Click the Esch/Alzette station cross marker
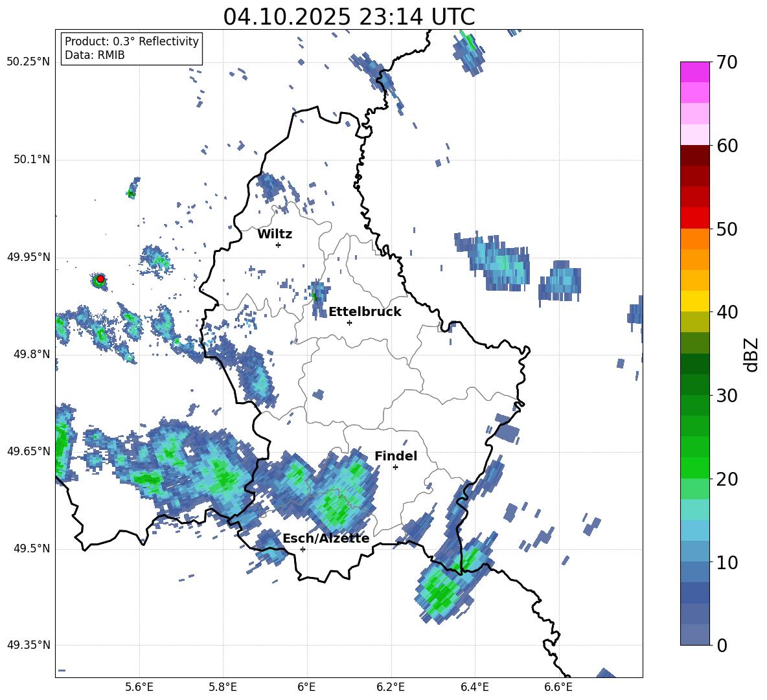Image resolution: width=767 pixels, height=700 pixels. [x=303, y=549]
